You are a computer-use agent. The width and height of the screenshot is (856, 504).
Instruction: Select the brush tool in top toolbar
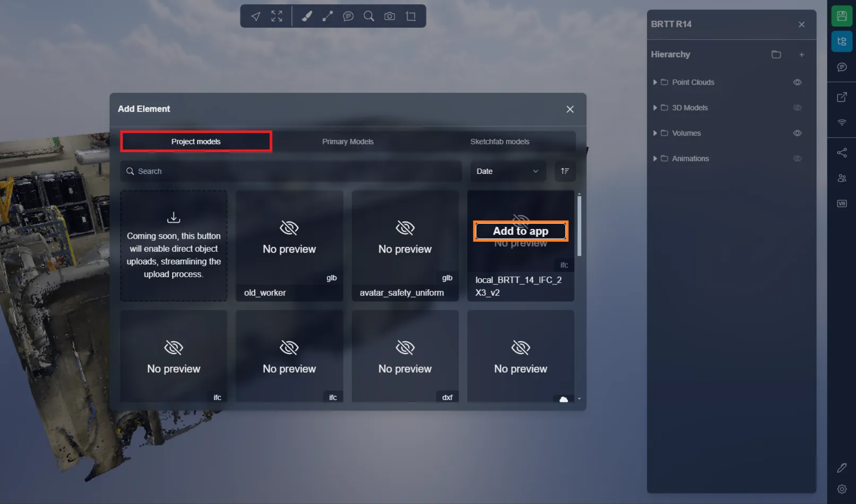point(307,16)
